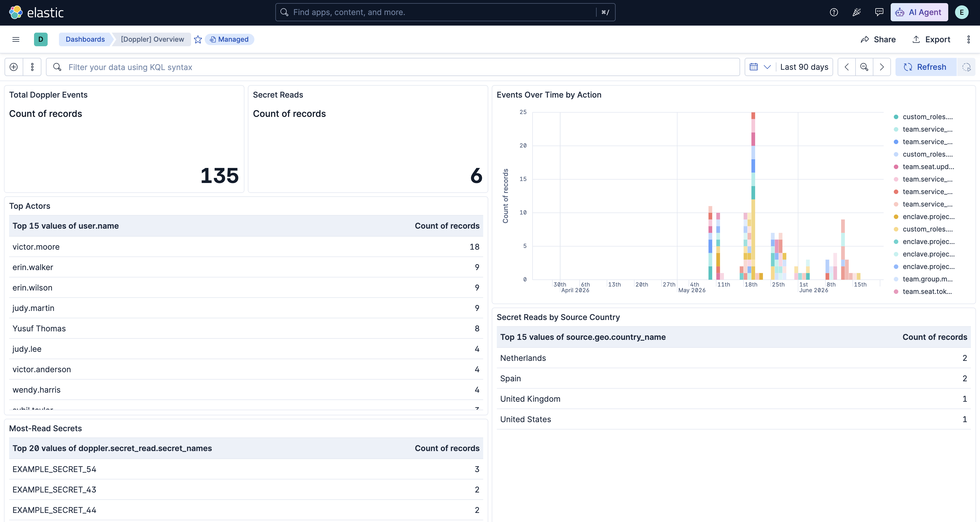
Task: Open the Help menu icon
Action: pyautogui.click(x=834, y=12)
